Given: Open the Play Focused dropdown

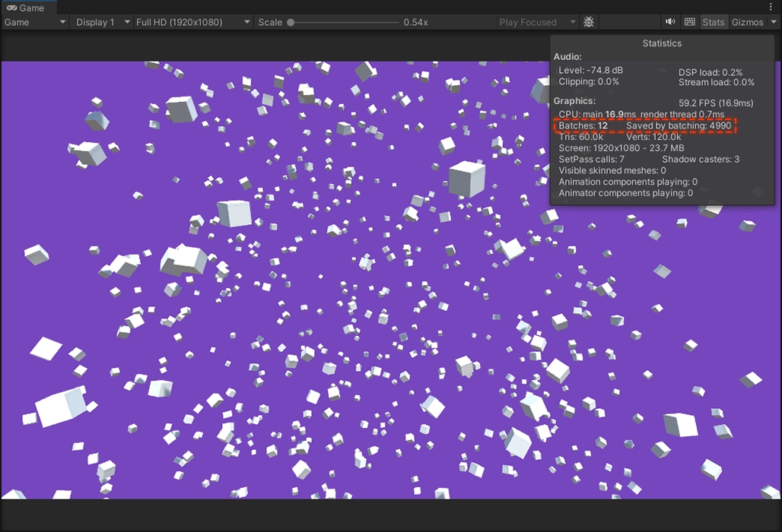Looking at the screenshot, I should (x=531, y=22).
